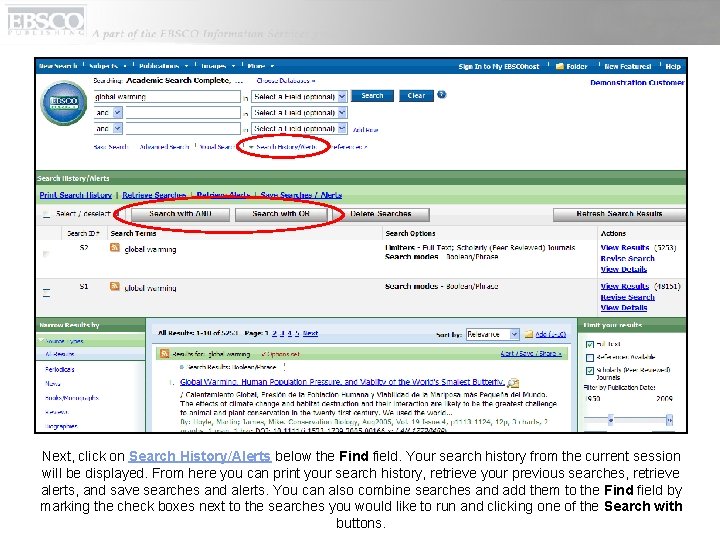The image size is (720, 540).
Task: Toggle the Select / deselect all checkbox
Action: (46, 214)
